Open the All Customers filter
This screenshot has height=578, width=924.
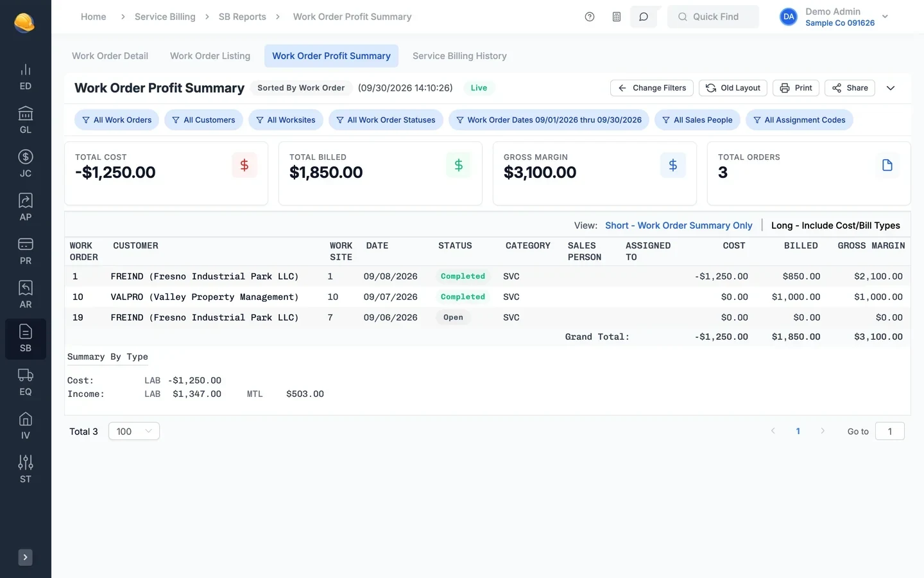click(x=203, y=120)
